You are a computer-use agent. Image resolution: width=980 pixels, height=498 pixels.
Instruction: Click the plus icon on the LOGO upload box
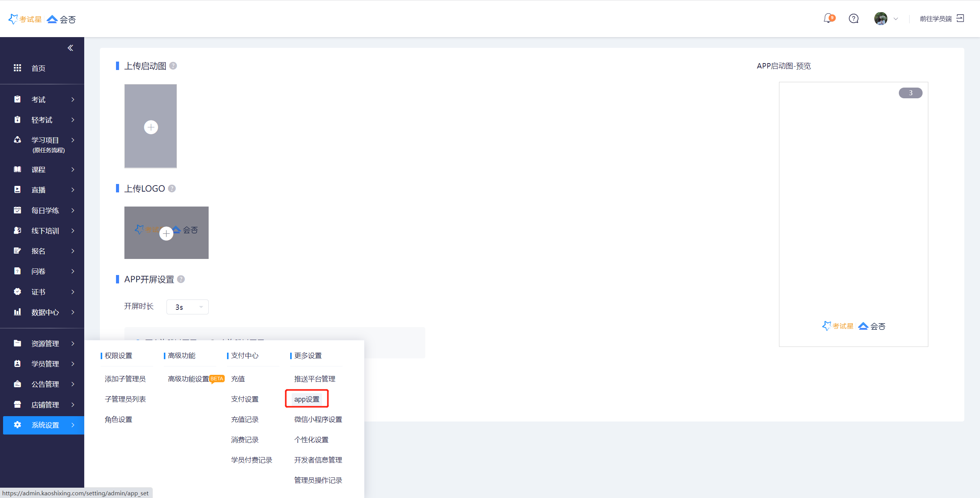click(x=166, y=233)
